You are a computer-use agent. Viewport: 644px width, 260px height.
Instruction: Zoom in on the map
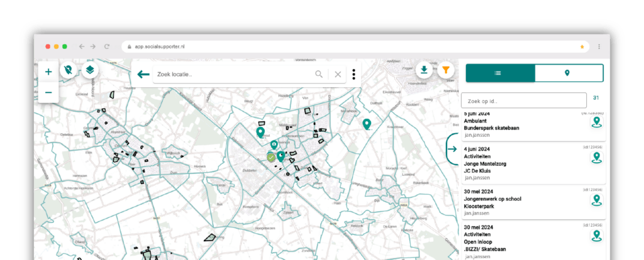point(48,72)
